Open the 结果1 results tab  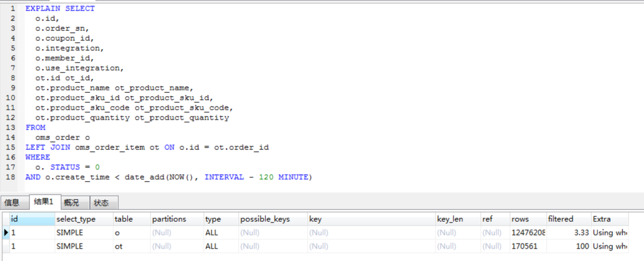point(44,202)
